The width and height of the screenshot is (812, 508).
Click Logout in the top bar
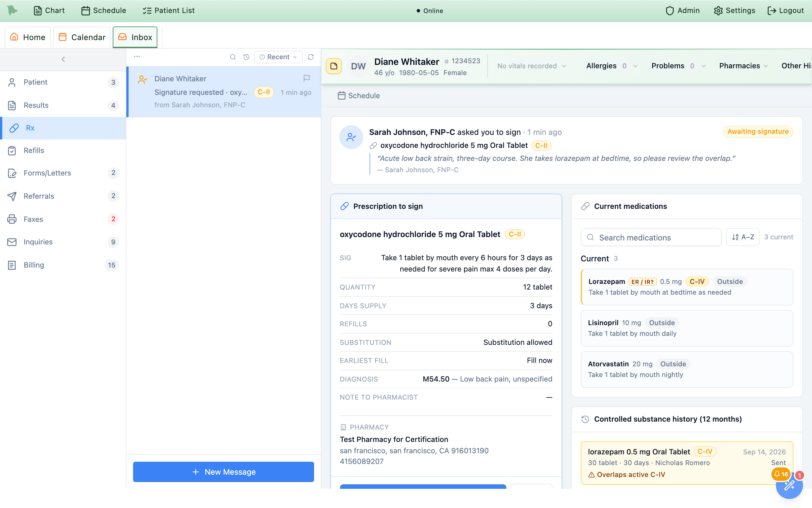click(x=785, y=10)
